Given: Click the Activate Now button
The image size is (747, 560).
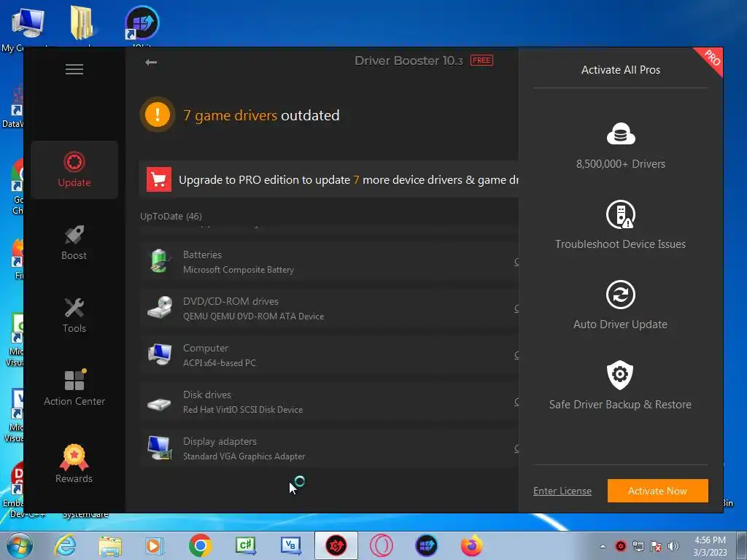Looking at the screenshot, I should click(657, 491).
